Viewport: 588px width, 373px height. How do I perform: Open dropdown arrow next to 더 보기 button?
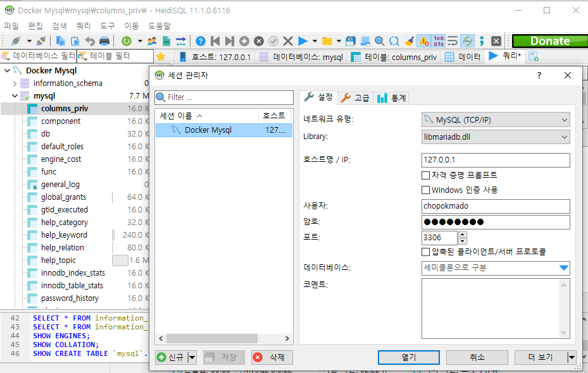pos(572,358)
